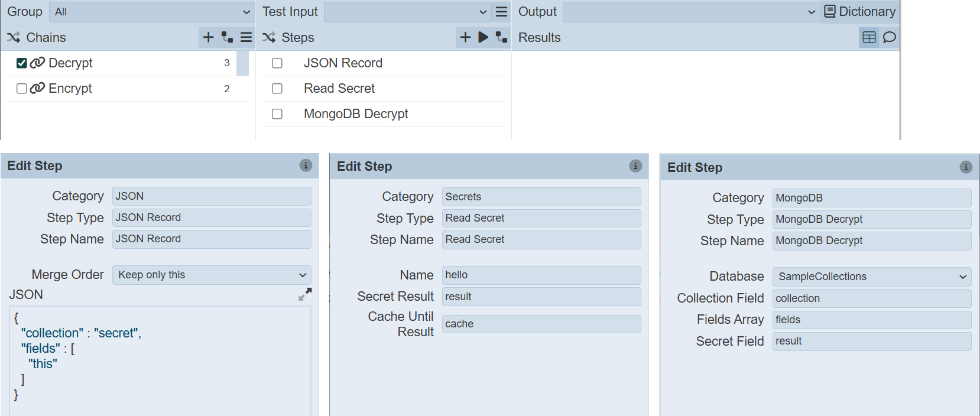Screen dimensions: 980x416
Task: Open the Chains hamburger menu
Action: [x=246, y=38]
